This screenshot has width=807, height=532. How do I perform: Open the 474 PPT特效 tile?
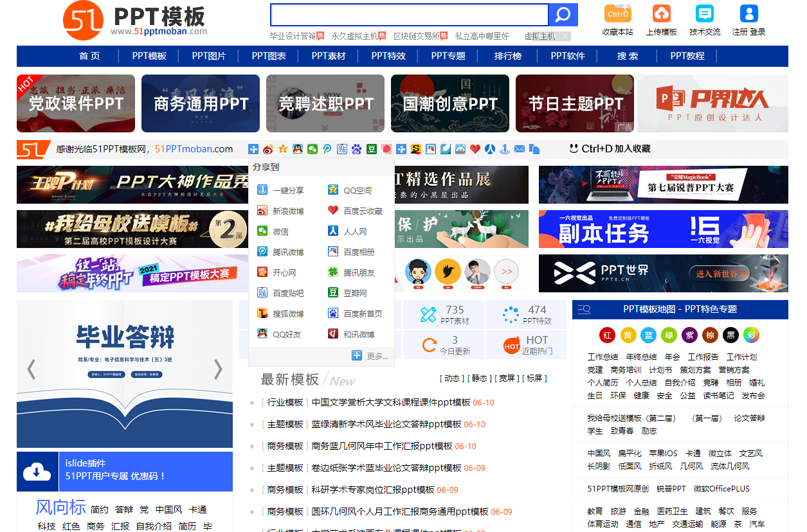[x=526, y=314]
